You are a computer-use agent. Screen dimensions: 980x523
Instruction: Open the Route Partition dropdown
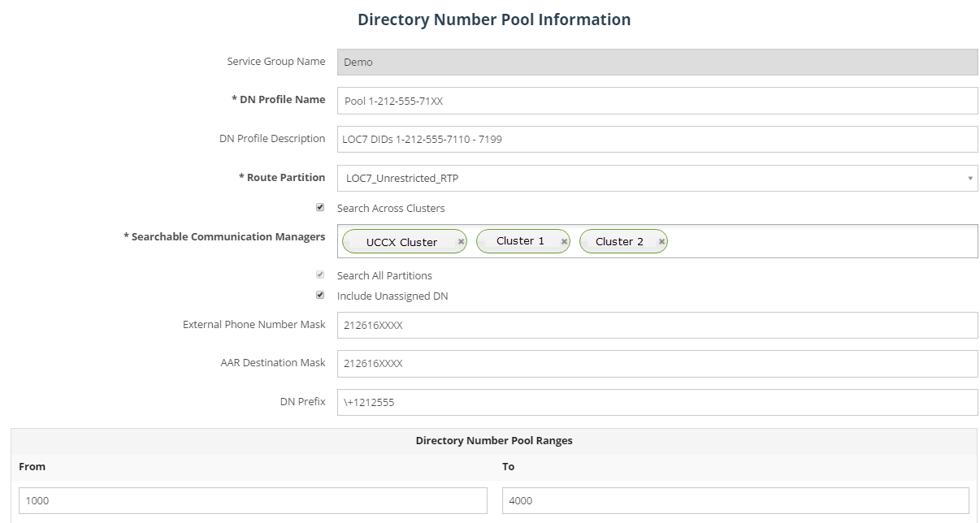(657, 179)
